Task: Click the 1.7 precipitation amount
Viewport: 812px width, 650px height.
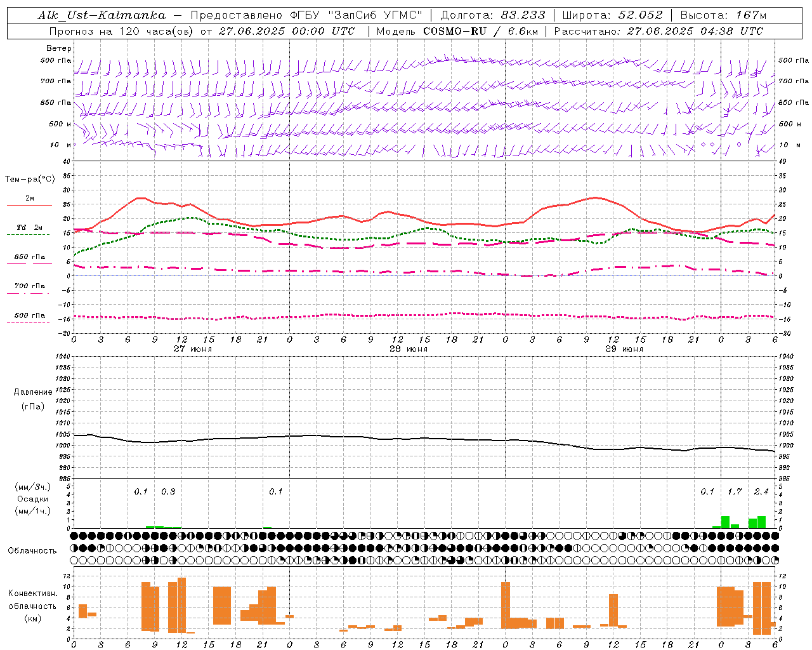Action: click(x=735, y=491)
